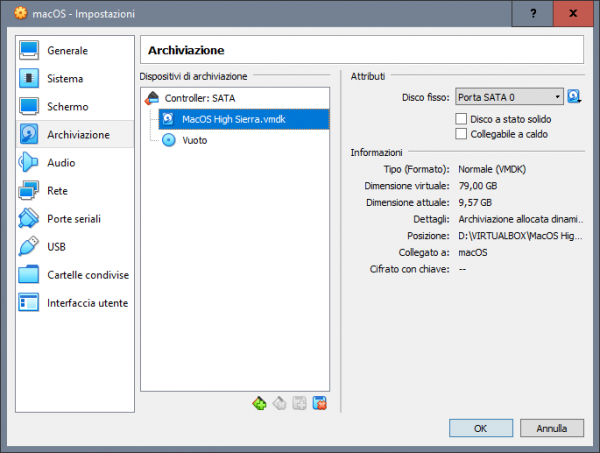
Task: Open the Generale settings category
Action: point(75,51)
